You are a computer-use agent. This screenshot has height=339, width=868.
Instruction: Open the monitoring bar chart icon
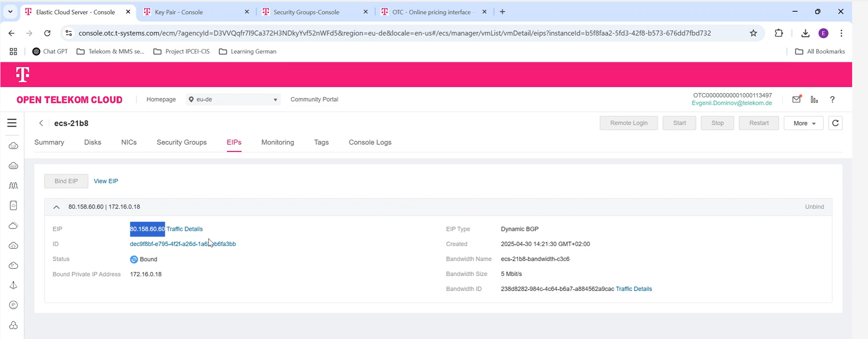point(814,100)
